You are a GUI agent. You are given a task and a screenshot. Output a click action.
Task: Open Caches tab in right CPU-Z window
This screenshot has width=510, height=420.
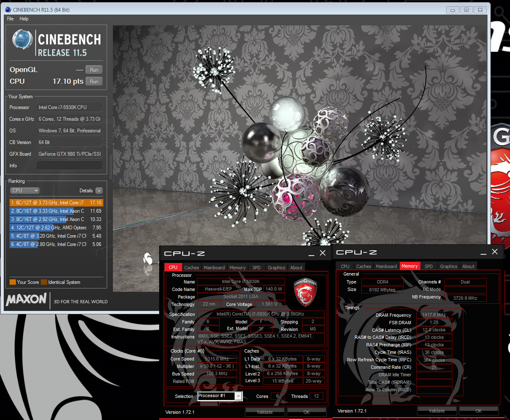(x=364, y=266)
